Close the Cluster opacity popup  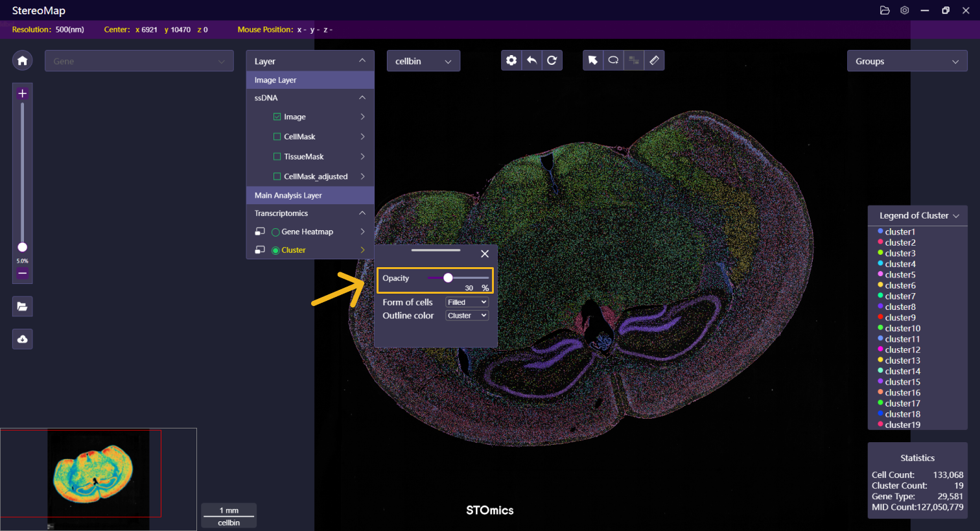click(484, 254)
